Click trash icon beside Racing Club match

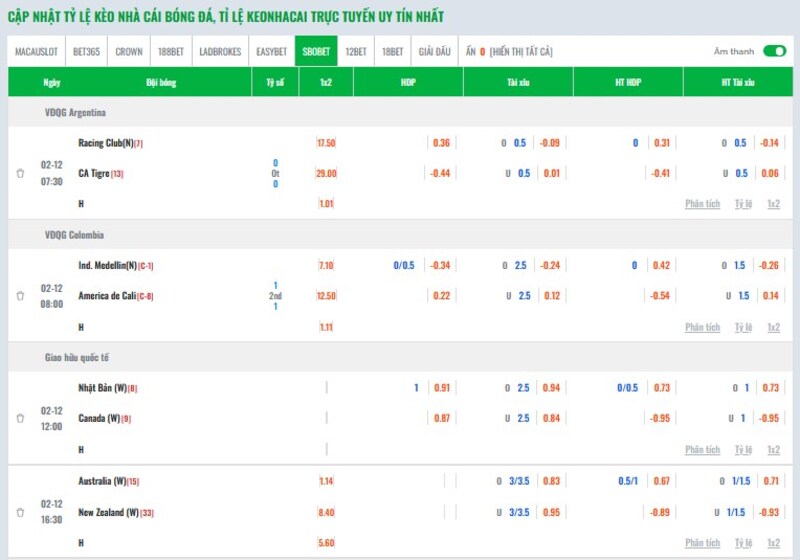point(20,173)
